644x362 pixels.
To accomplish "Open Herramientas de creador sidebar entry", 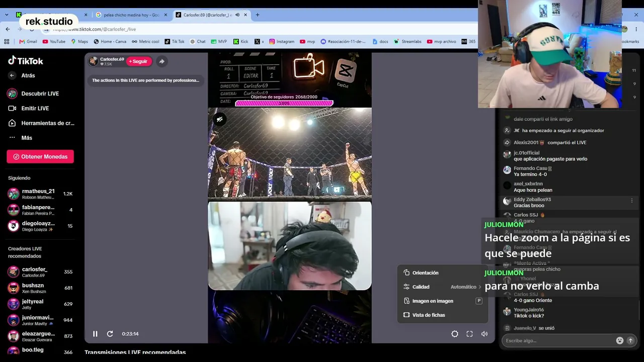I will [41, 123].
